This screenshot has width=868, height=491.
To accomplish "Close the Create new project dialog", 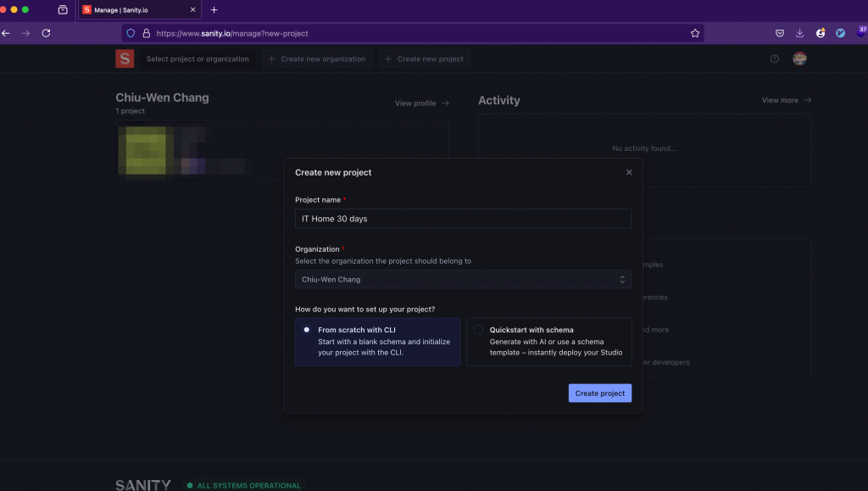I will coord(629,172).
